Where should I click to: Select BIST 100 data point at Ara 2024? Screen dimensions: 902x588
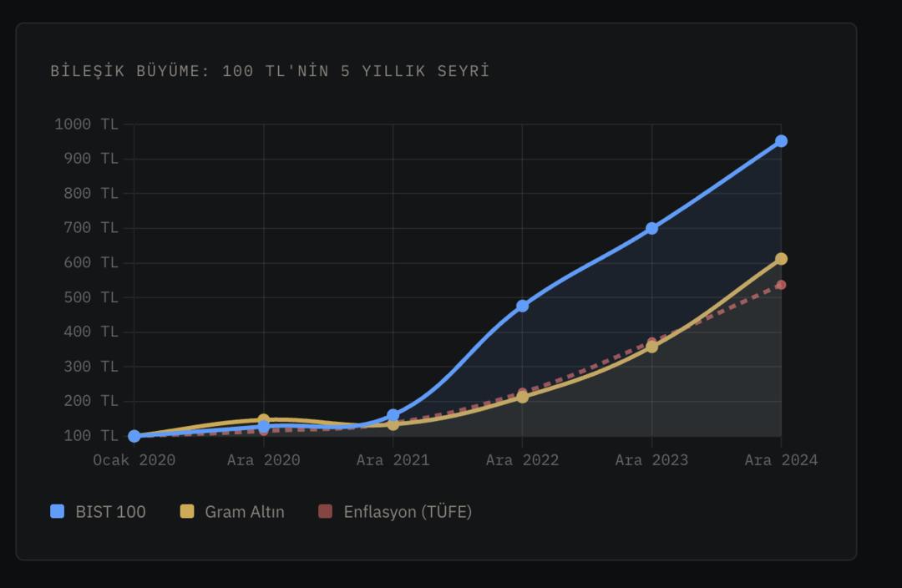[781, 141]
